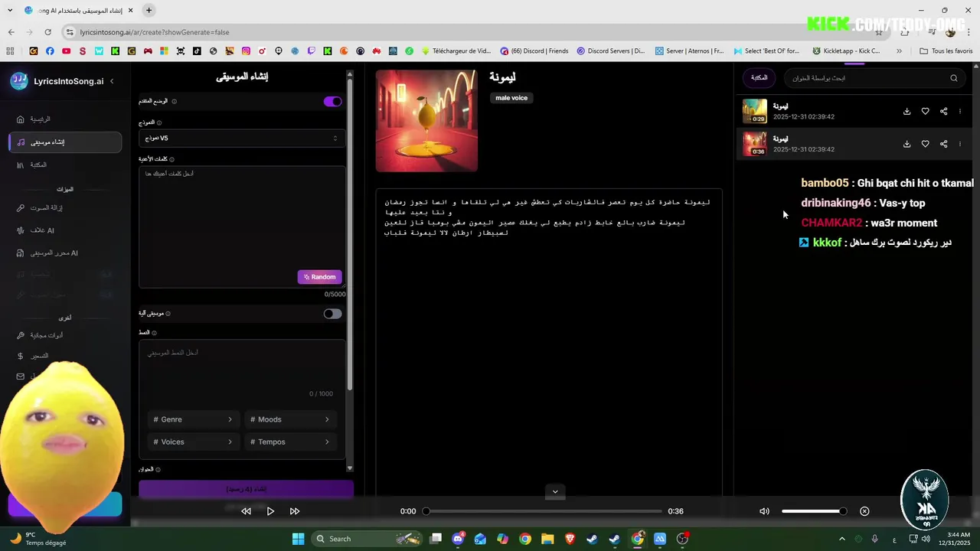Open Tous les favoris folder

(946, 51)
